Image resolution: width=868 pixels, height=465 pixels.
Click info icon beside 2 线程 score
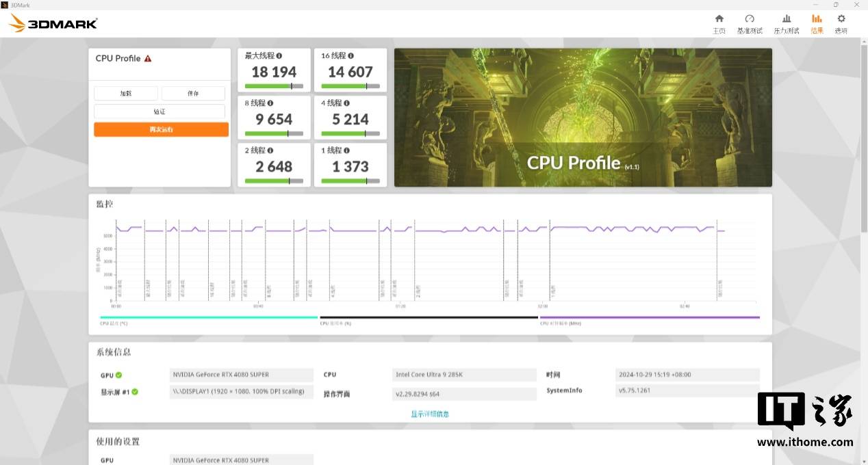pos(270,150)
